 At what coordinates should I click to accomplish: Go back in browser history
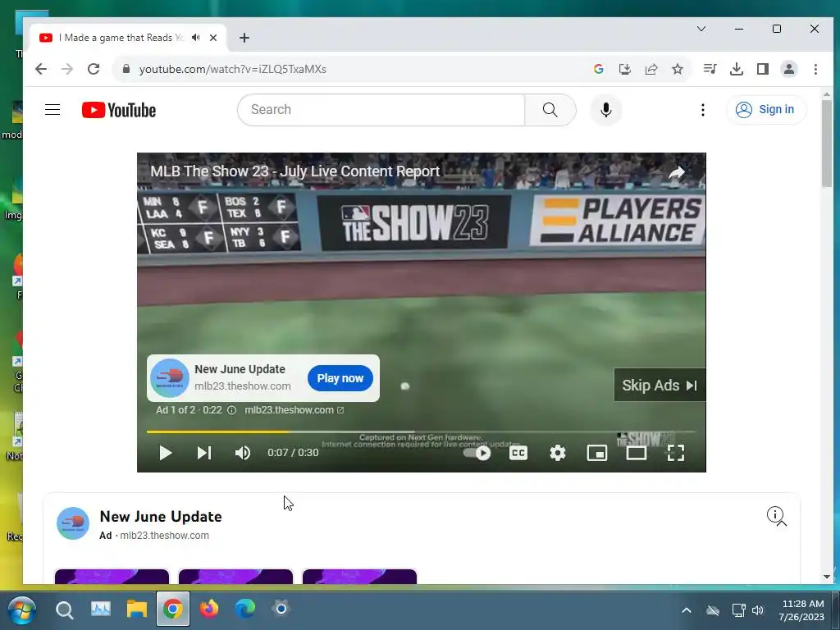click(x=41, y=69)
